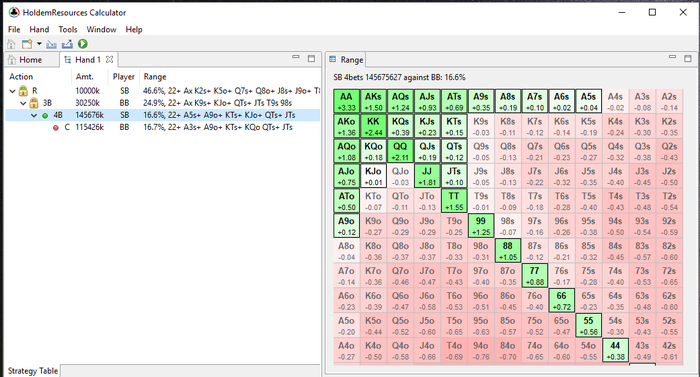
Task: Minimize the Range panel
Action: coord(672,57)
